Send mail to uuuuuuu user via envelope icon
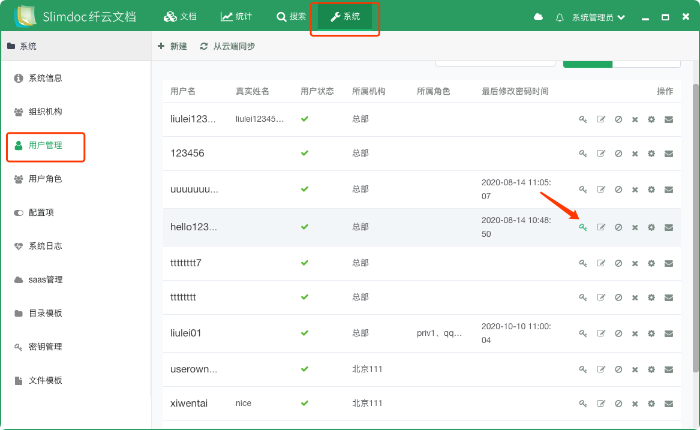Screen dimensions: 700x430 pyautogui.click(x=668, y=189)
